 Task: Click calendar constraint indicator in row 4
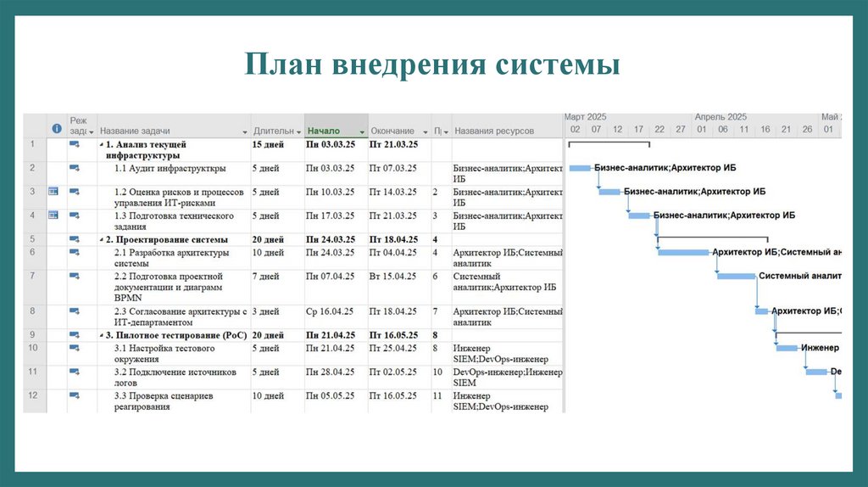(53, 215)
